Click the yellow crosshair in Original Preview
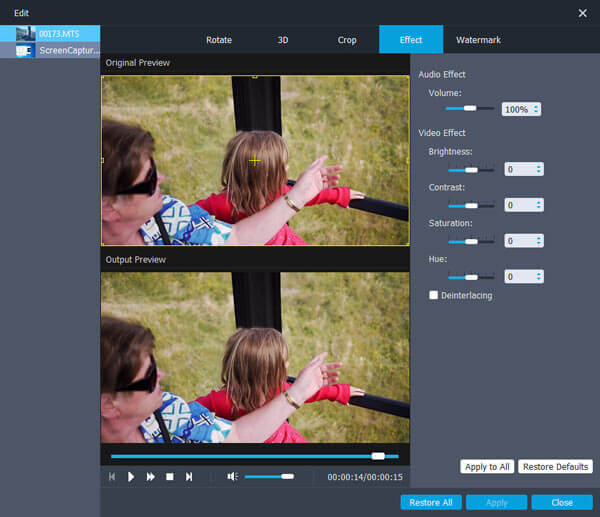 click(254, 161)
